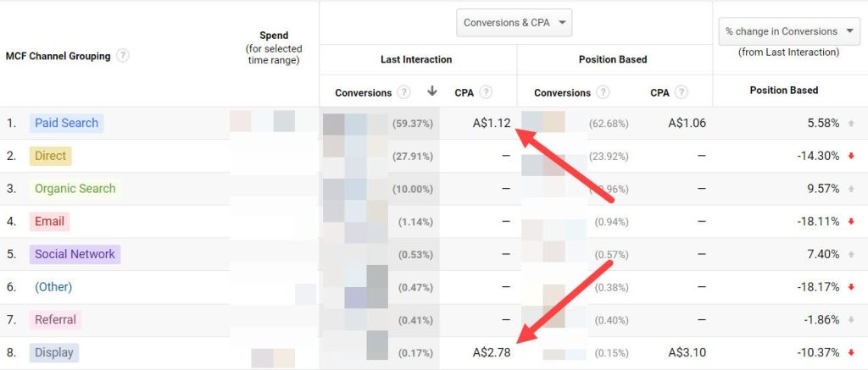Click grey up arrow in Paid Search row

click(x=851, y=124)
